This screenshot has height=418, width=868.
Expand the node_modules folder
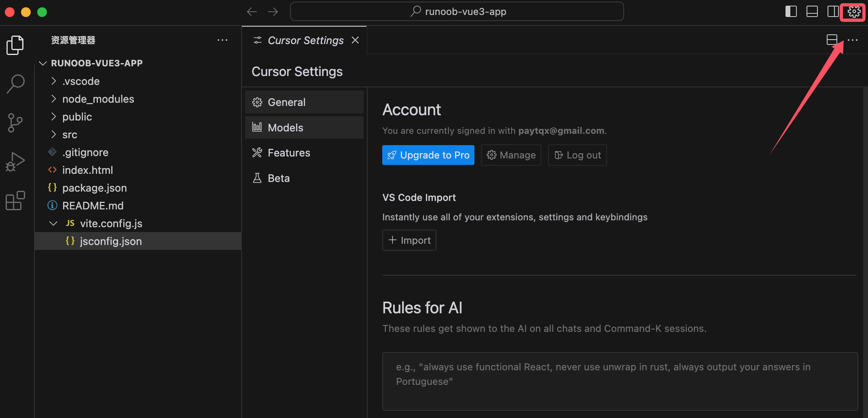pos(98,99)
